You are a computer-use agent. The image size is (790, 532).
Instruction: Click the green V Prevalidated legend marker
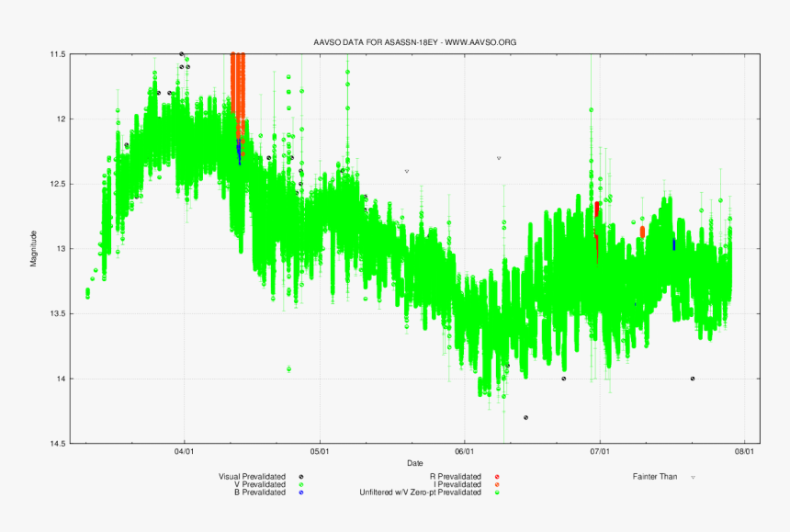300,485
